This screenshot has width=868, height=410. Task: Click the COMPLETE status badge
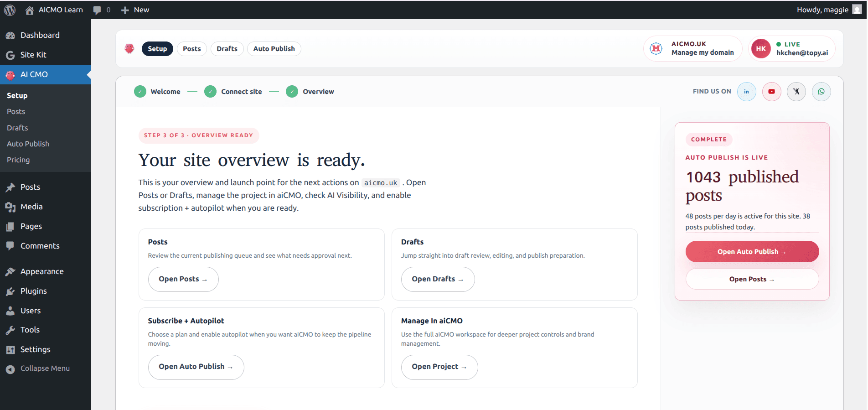pos(709,140)
